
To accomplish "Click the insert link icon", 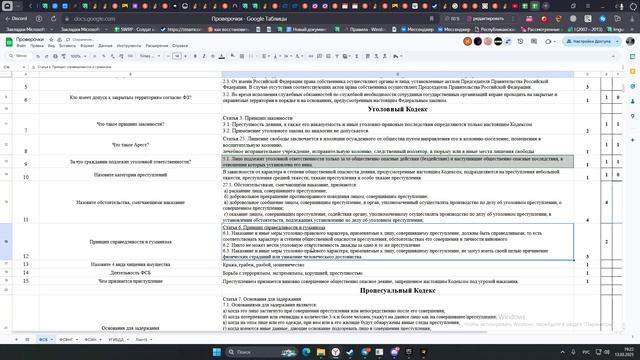I will pyautogui.click(x=311, y=56).
